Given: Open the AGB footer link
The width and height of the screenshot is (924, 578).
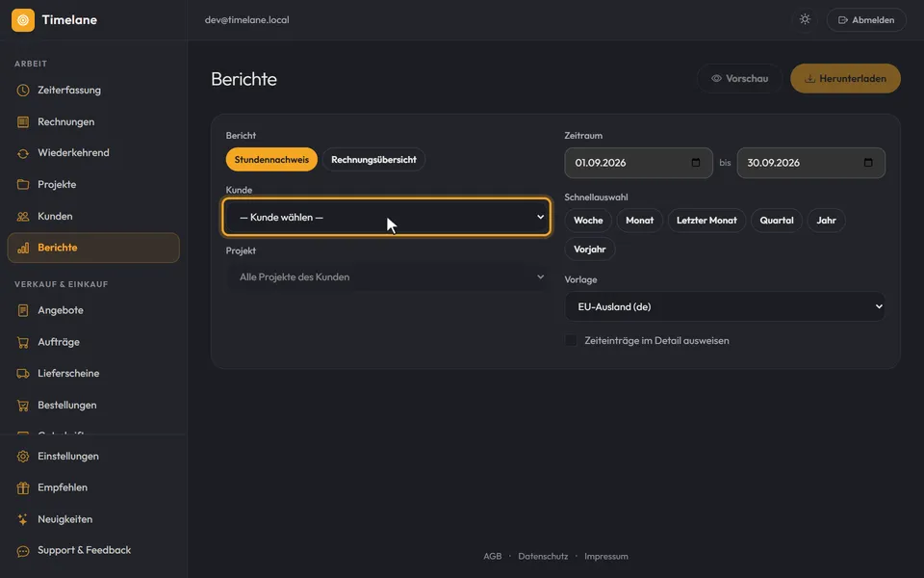Looking at the screenshot, I should click(x=493, y=556).
